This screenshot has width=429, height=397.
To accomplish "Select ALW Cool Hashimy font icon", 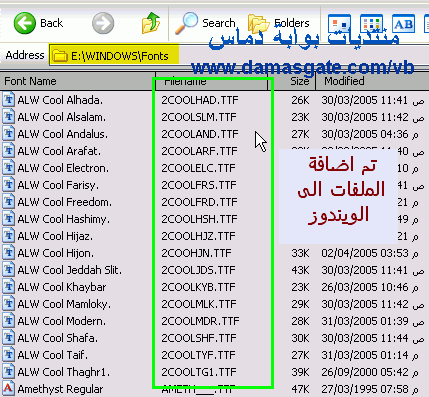I will click(x=9, y=219).
